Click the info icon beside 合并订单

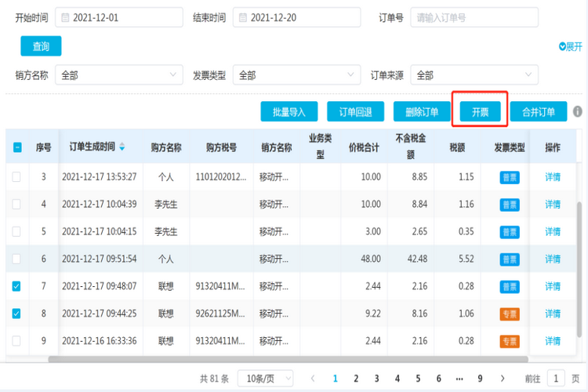pos(577,112)
